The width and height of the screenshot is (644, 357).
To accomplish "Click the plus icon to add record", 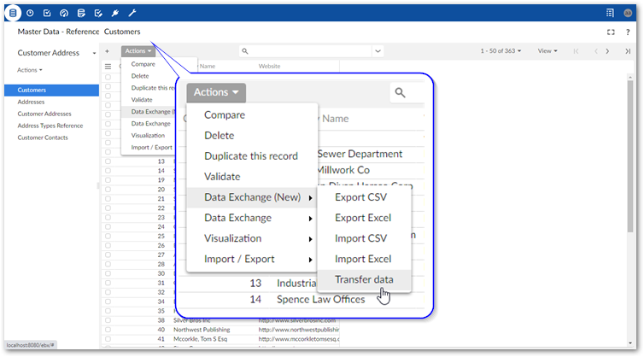I will click(x=107, y=51).
